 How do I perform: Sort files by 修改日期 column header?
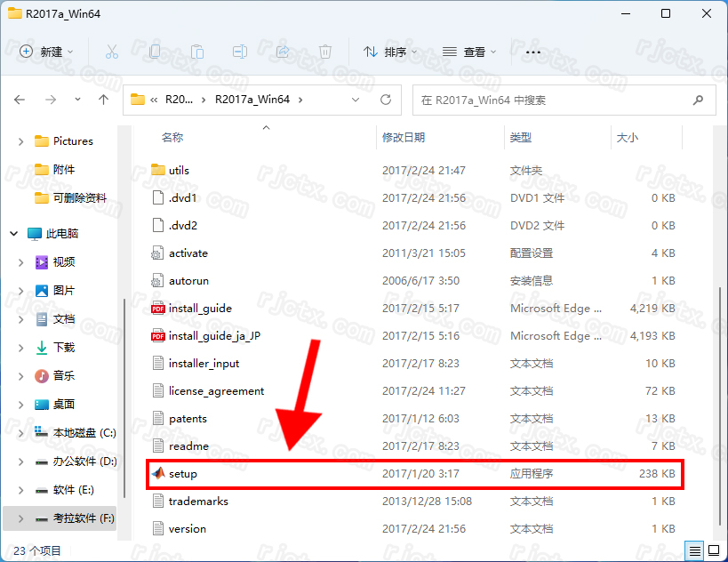(x=404, y=138)
